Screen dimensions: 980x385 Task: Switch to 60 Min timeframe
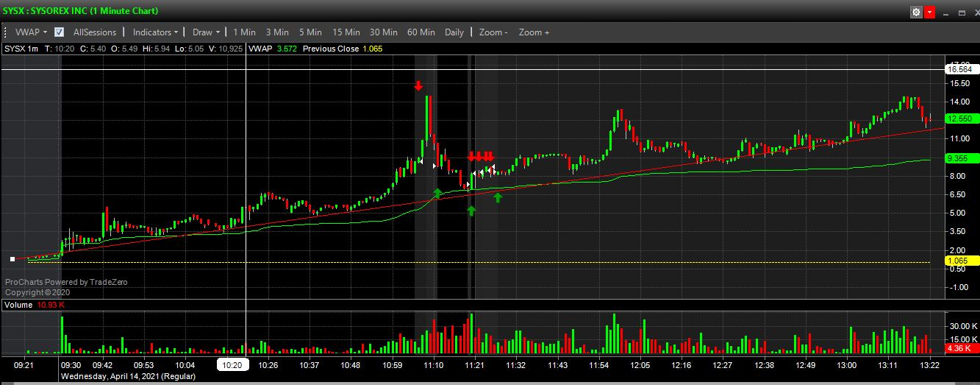point(421,32)
